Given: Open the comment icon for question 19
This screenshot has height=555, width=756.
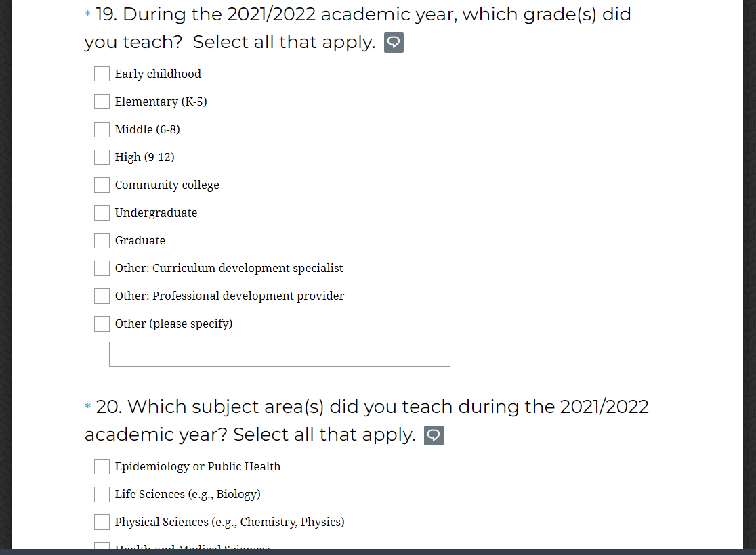Looking at the screenshot, I should point(394,43).
